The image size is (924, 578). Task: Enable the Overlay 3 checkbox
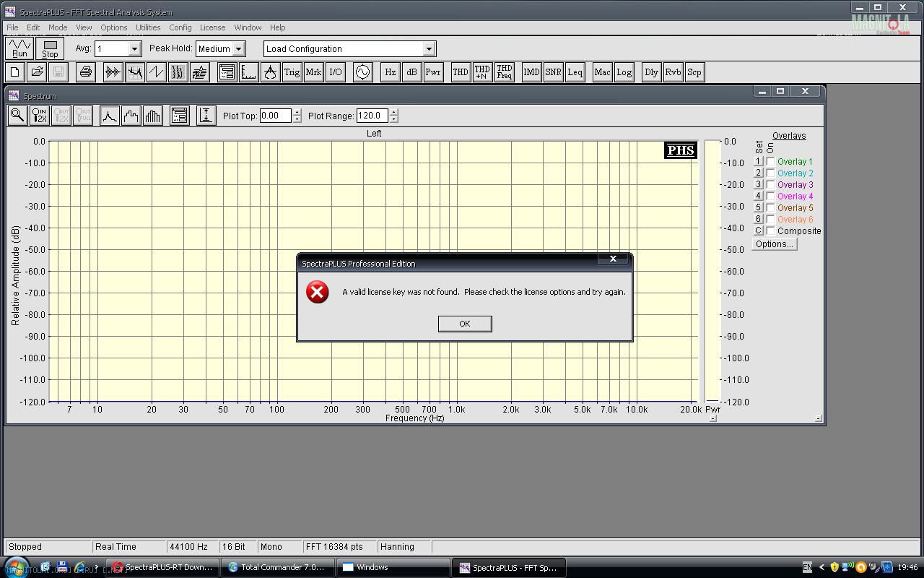point(770,185)
